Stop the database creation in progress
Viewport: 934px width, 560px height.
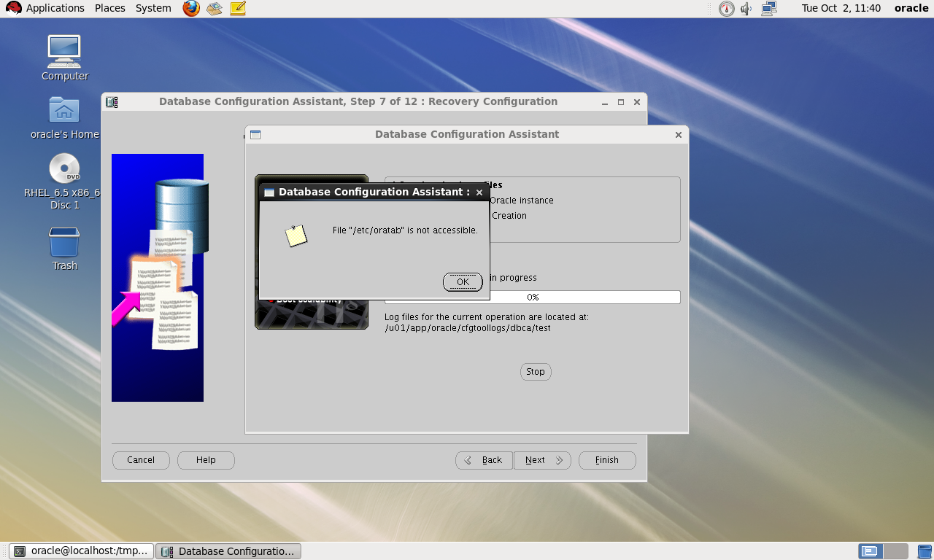tap(536, 372)
